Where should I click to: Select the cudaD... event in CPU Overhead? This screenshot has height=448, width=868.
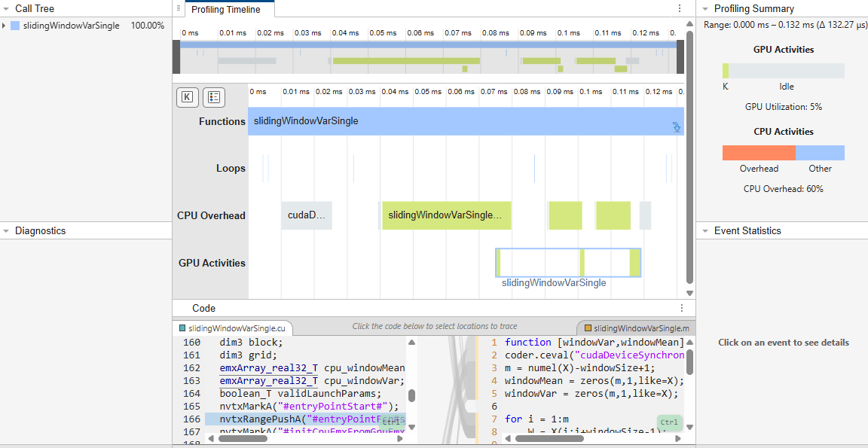[307, 215]
